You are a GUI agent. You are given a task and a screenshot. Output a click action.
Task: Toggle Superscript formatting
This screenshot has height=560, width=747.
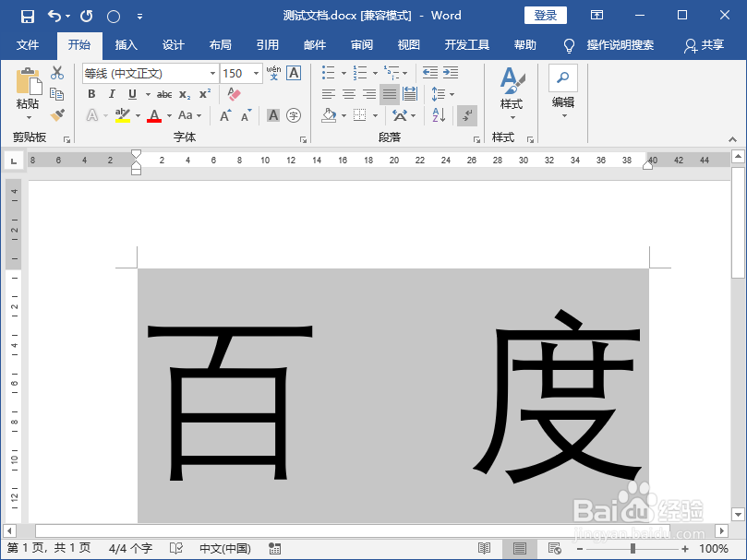(205, 94)
